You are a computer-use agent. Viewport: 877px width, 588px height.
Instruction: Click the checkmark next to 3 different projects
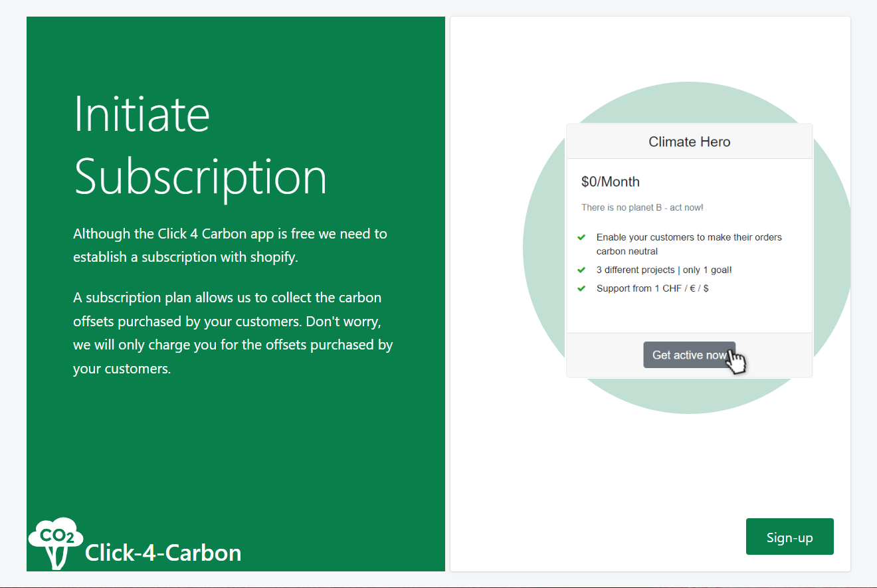pyautogui.click(x=581, y=270)
